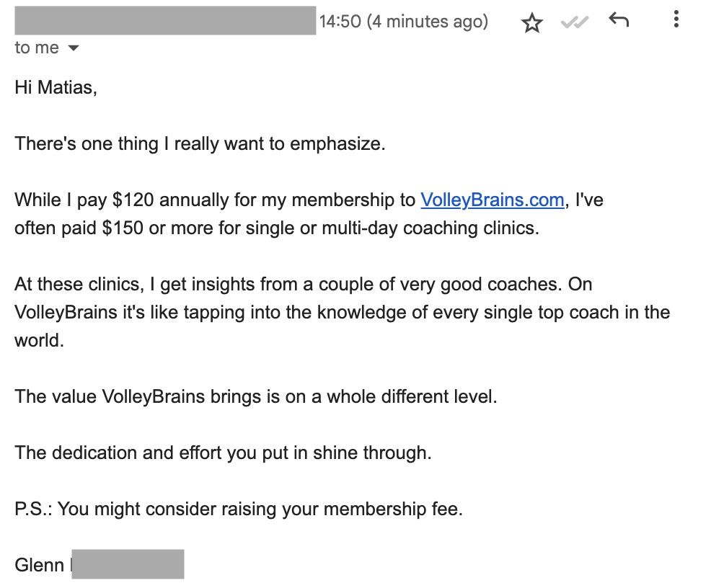Click "The dedication and effort" sentence

(x=223, y=453)
